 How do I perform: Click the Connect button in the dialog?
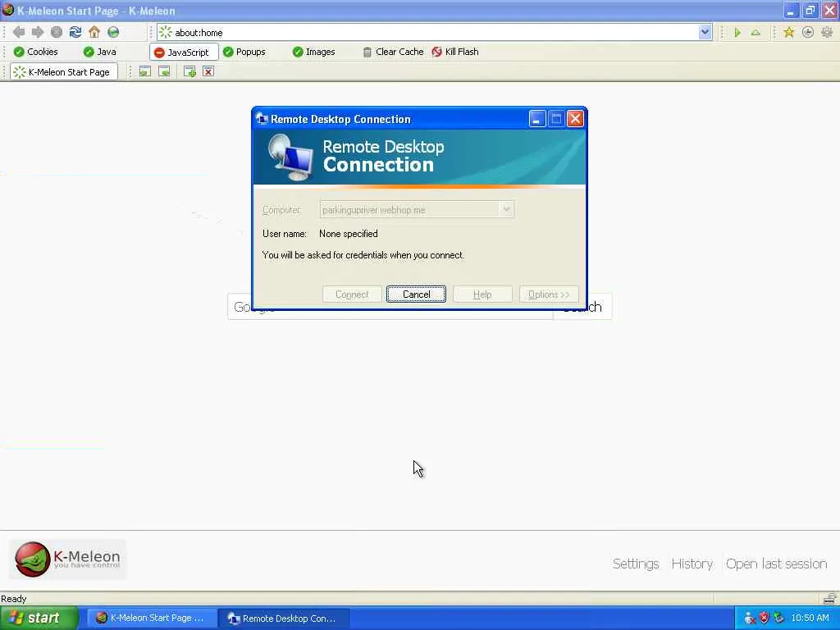pos(352,294)
